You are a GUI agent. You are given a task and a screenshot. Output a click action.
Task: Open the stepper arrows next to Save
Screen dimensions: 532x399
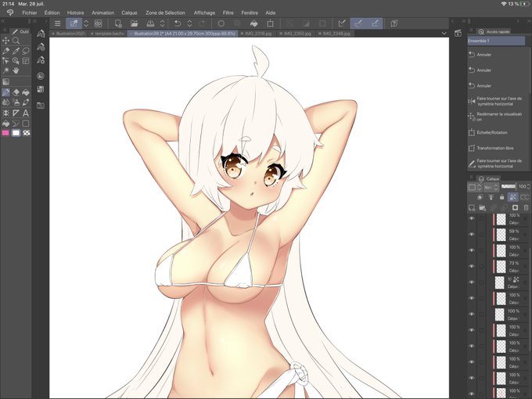pos(162,23)
